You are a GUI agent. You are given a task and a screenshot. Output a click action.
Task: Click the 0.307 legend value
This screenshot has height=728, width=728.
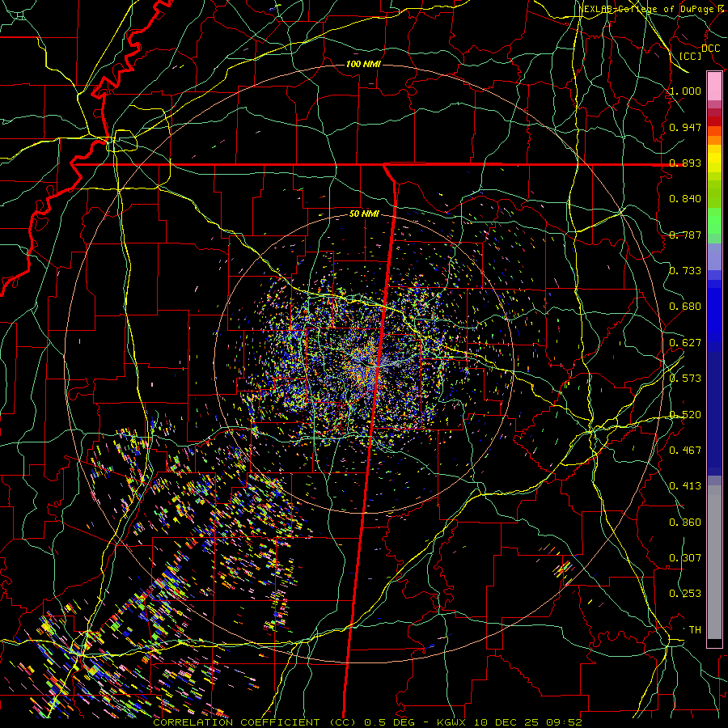pyautogui.click(x=685, y=558)
